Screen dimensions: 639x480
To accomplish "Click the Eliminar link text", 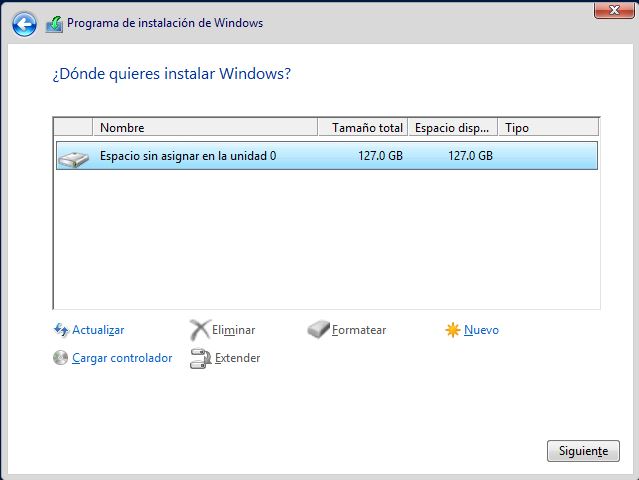I will 234,330.
